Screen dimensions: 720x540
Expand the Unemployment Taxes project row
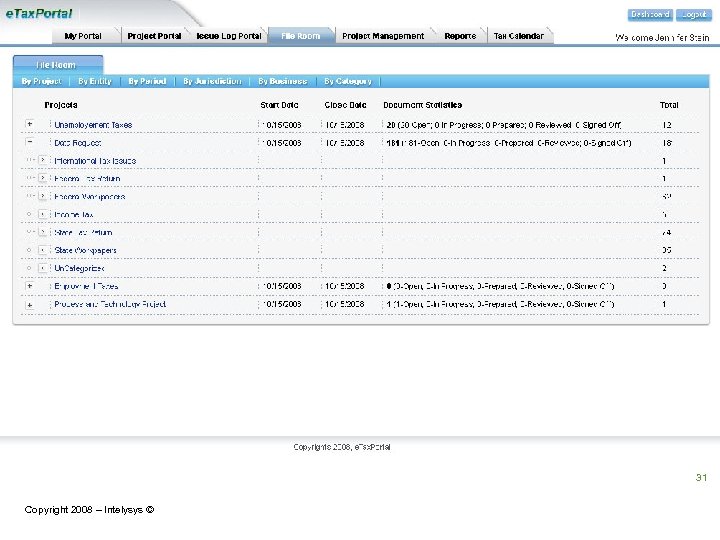30,124
